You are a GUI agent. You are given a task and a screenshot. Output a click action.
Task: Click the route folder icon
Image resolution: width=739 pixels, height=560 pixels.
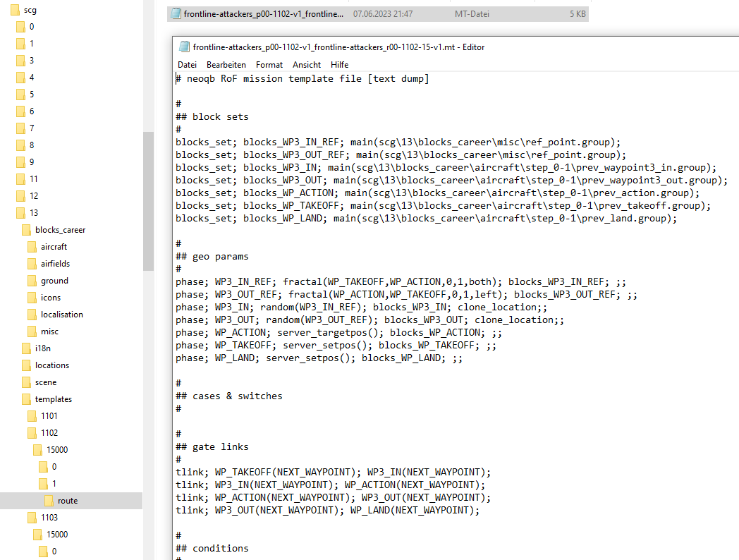pyautogui.click(x=49, y=501)
